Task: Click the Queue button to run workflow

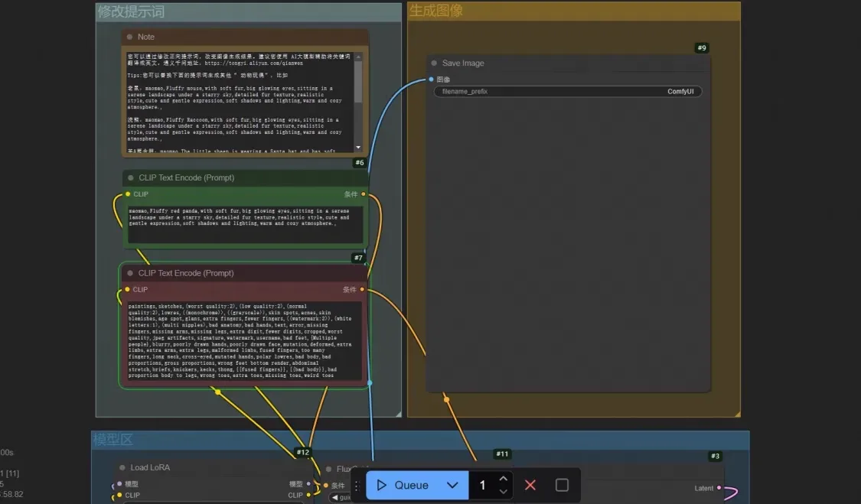Action: click(404, 486)
